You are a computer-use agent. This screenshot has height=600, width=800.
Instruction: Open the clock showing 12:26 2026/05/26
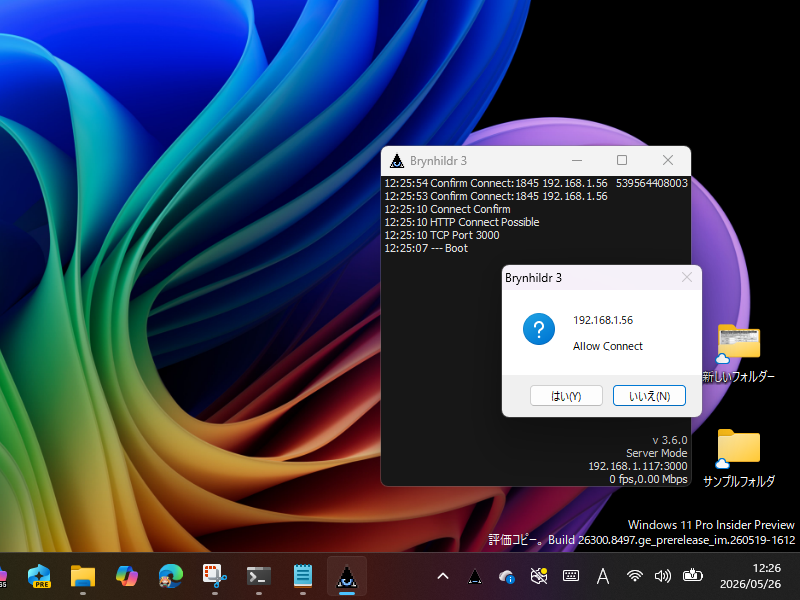pos(750,577)
